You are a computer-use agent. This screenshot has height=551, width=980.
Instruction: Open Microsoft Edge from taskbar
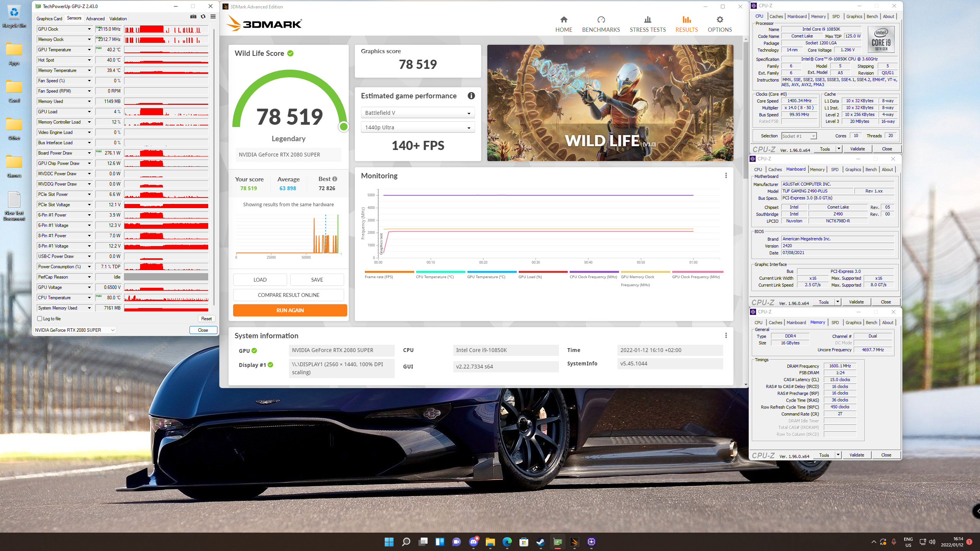(507, 542)
